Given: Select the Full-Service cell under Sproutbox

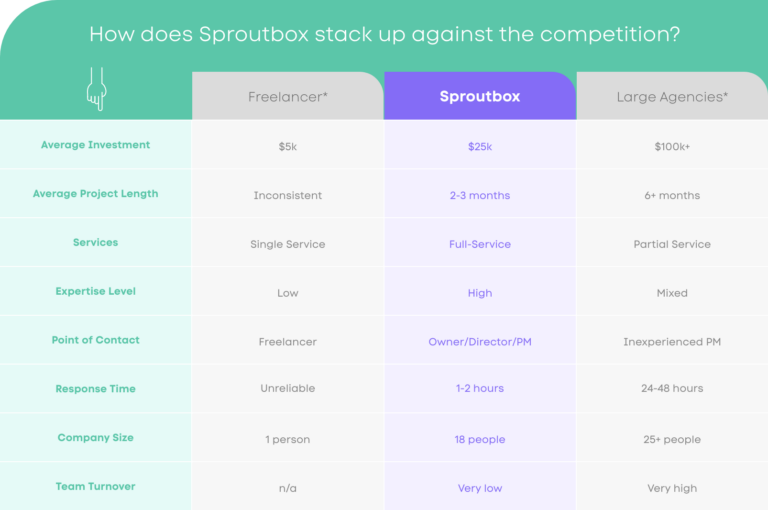Looking at the screenshot, I should pyautogui.click(x=480, y=244).
